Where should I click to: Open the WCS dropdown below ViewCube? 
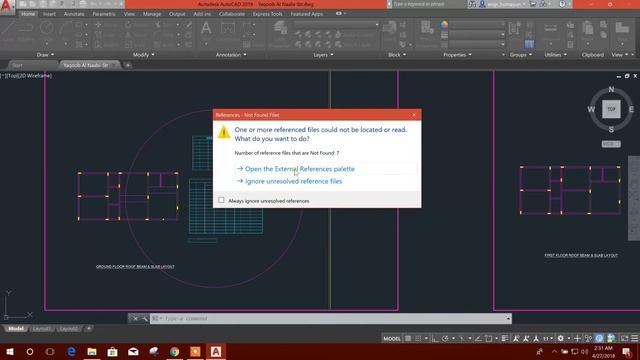tap(611, 144)
